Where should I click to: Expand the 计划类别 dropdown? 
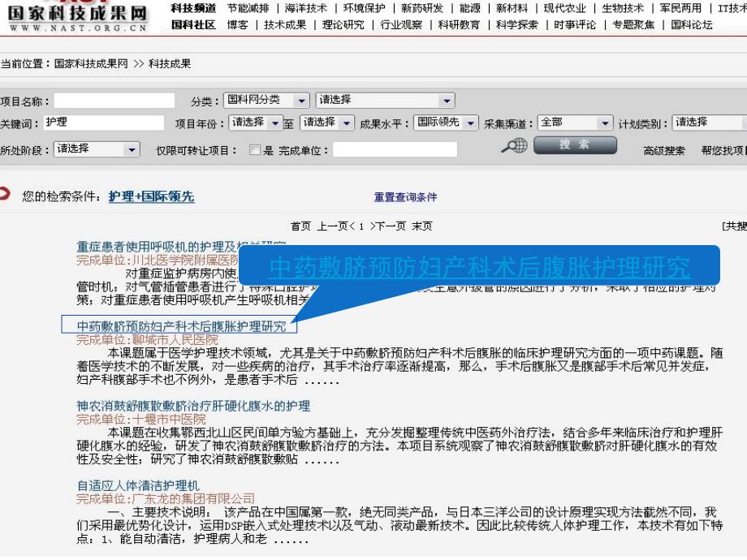(710, 123)
